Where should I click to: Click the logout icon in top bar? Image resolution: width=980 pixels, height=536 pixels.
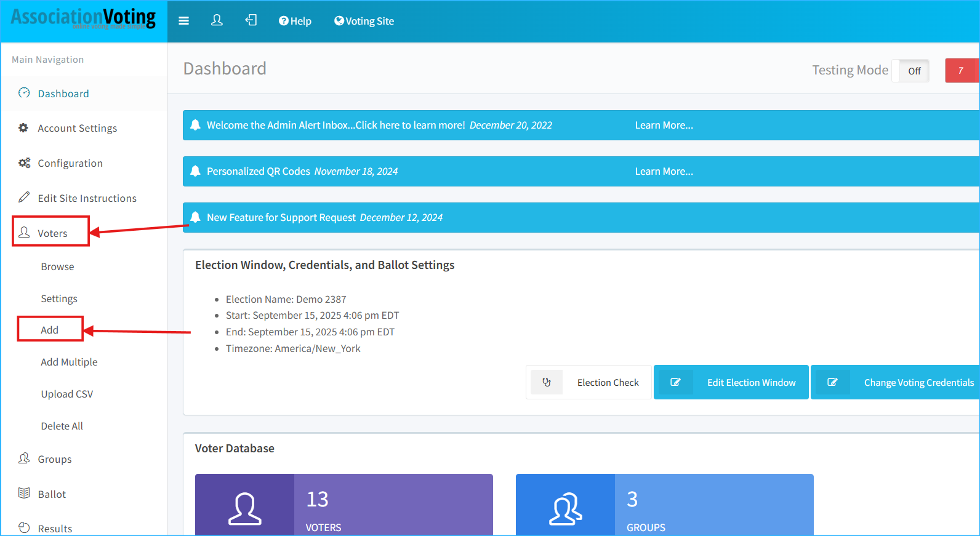251,21
